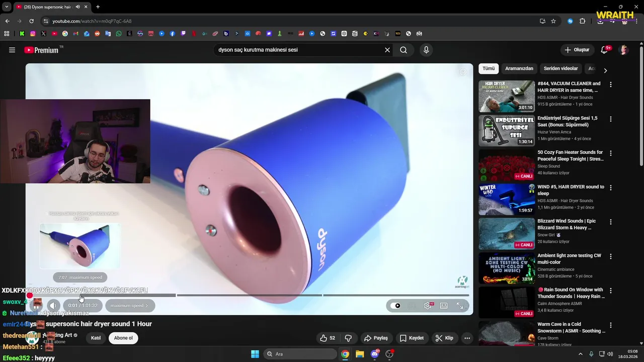Clear the search query with the X
This screenshot has width=644, height=362.
387,50
